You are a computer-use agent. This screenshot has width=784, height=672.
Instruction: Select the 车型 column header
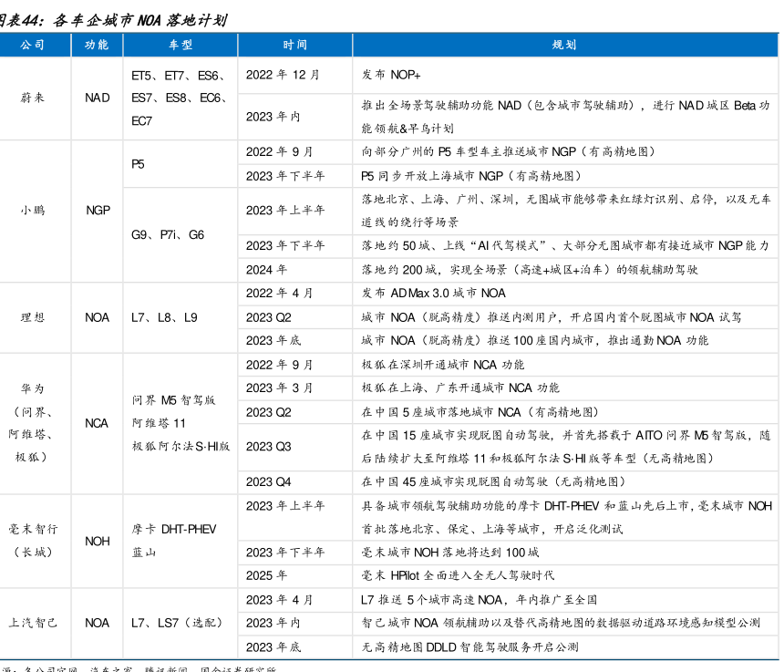(x=180, y=45)
